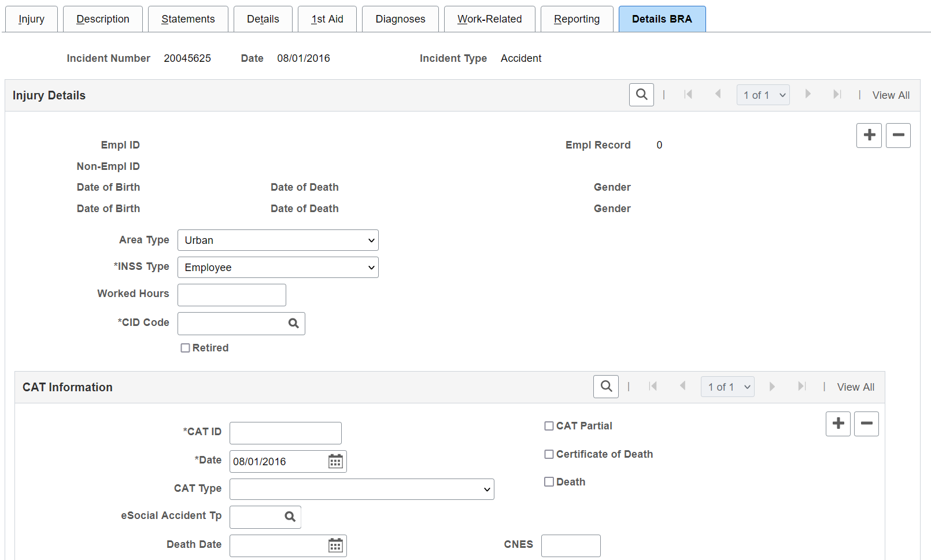This screenshot has width=931, height=560.
Task: Focus the CAT ID input field
Action: pos(286,433)
